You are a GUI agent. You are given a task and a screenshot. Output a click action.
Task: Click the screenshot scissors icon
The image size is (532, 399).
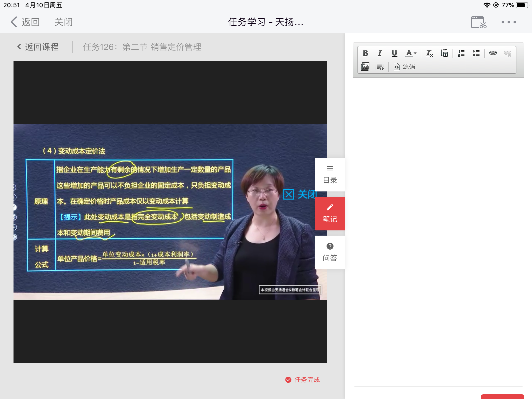coord(478,22)
